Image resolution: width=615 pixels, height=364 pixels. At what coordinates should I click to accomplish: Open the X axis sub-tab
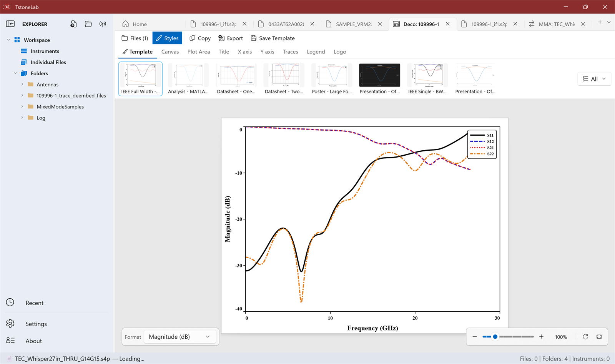coord(244,52)
